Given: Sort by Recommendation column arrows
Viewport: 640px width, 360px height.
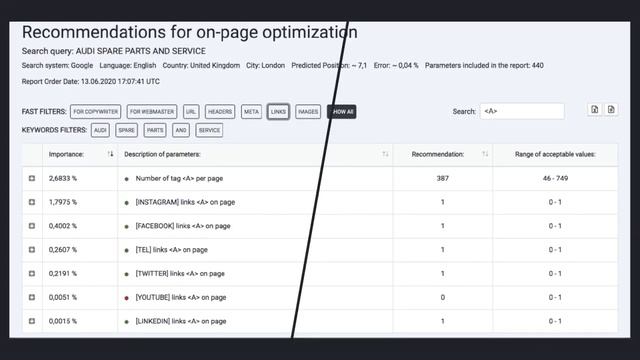Looking at the screenshot, I should click(x=485, y=154).
